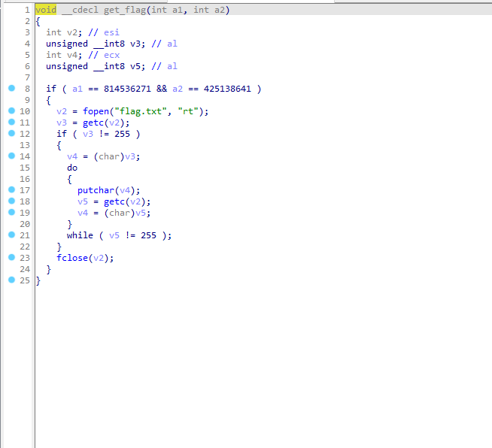Click line number 15 in the gutter
This screenshot has width=492, height=448.
pyautogui.click(x=25, y=168)
